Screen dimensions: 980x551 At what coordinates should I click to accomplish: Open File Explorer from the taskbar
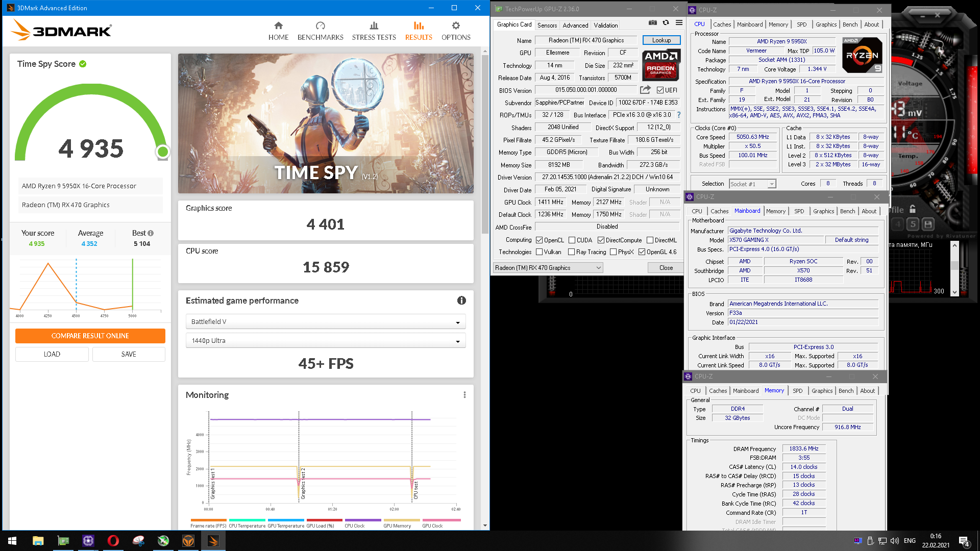point(38,541)
